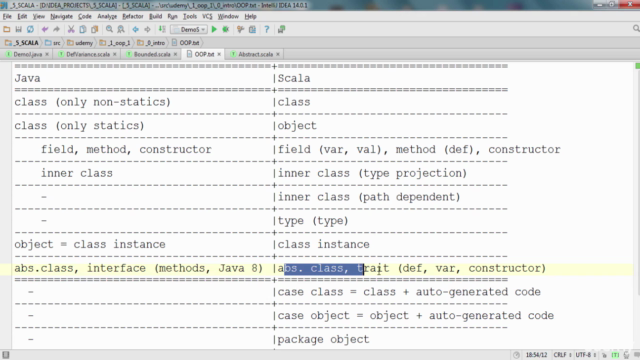Click udemy breadcrumb in navigation bar
Viewport: 640px width, 360px height.
click(80, 42)
